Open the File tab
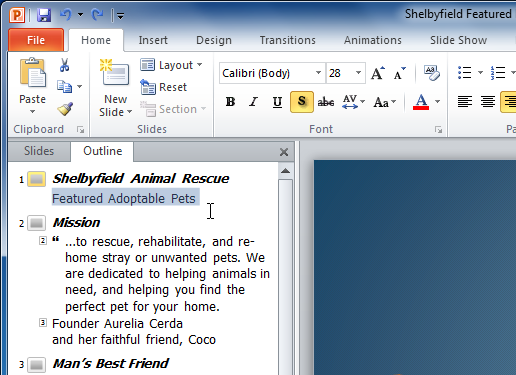The height and width of the screenshot is (375, 516). pos(36,40)
